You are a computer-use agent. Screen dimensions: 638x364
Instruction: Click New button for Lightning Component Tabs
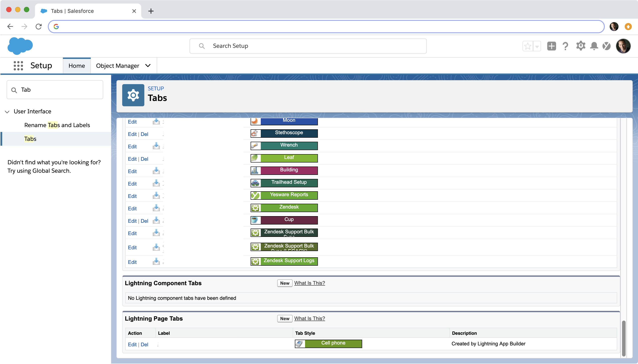(285, 283)
